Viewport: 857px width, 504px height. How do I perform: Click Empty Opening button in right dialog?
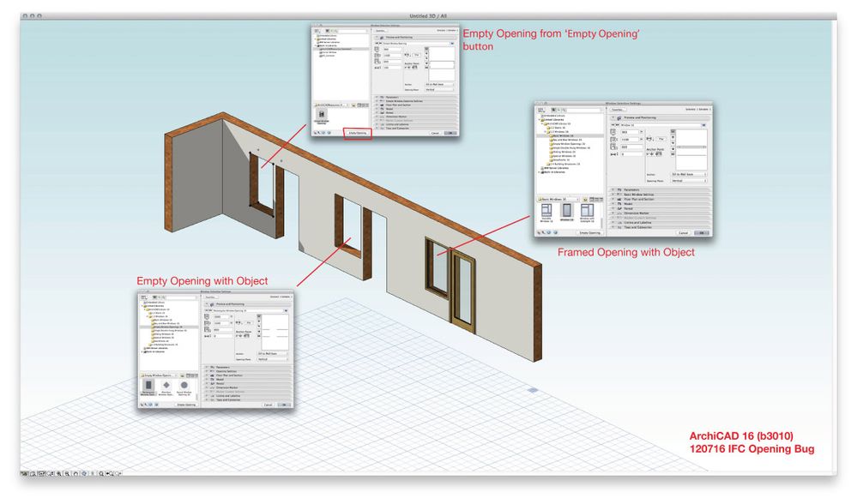tap(590, 232)
